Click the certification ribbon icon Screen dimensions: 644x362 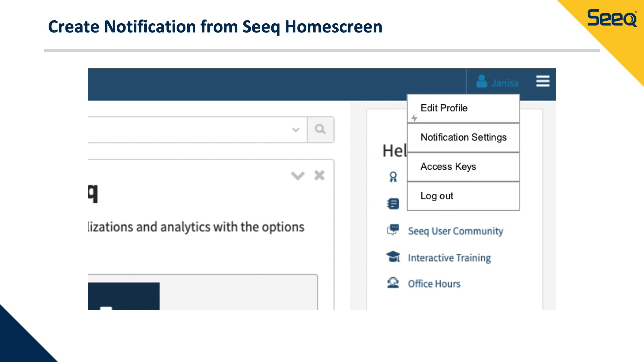tap(393, 177)
